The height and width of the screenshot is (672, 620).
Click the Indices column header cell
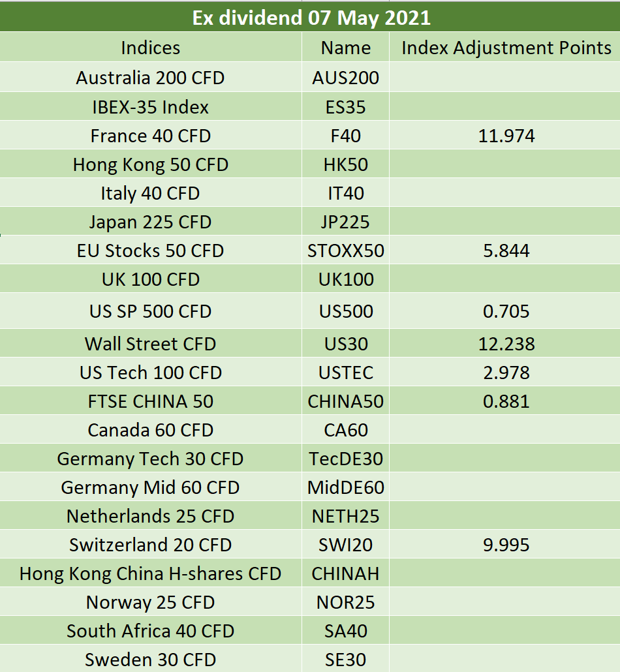point(151,47)
